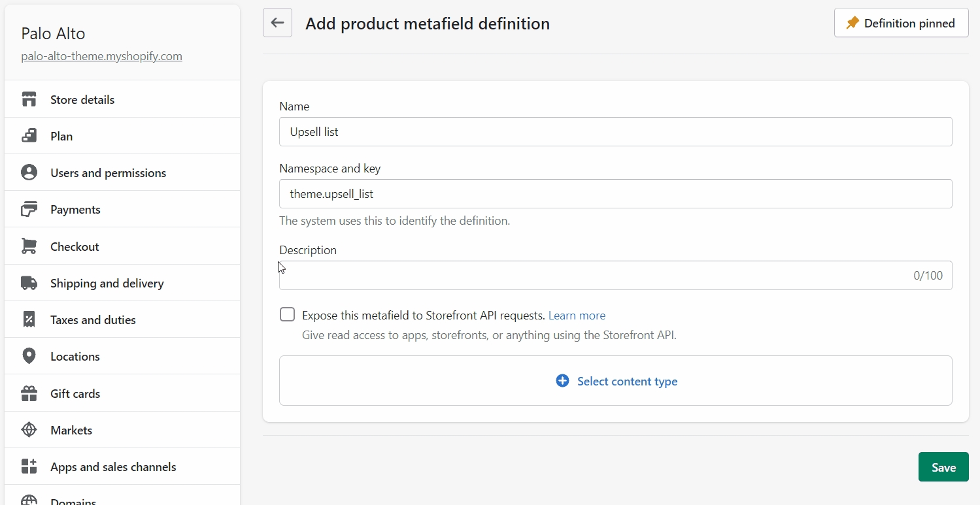Click the Users and permissions avatar icon
Viewport: 980px width, 505px height.
point(29,172)
